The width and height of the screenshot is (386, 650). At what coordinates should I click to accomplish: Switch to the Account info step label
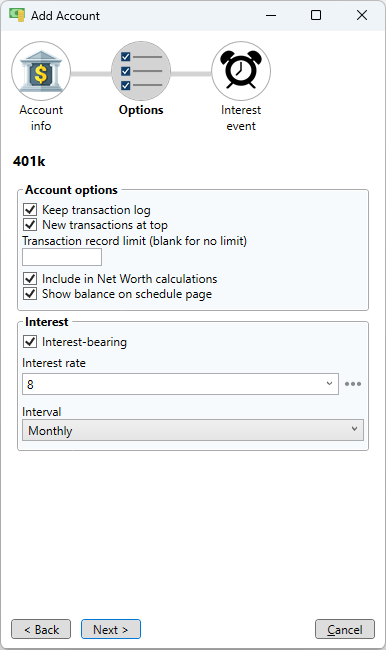[x=41, y=118]
